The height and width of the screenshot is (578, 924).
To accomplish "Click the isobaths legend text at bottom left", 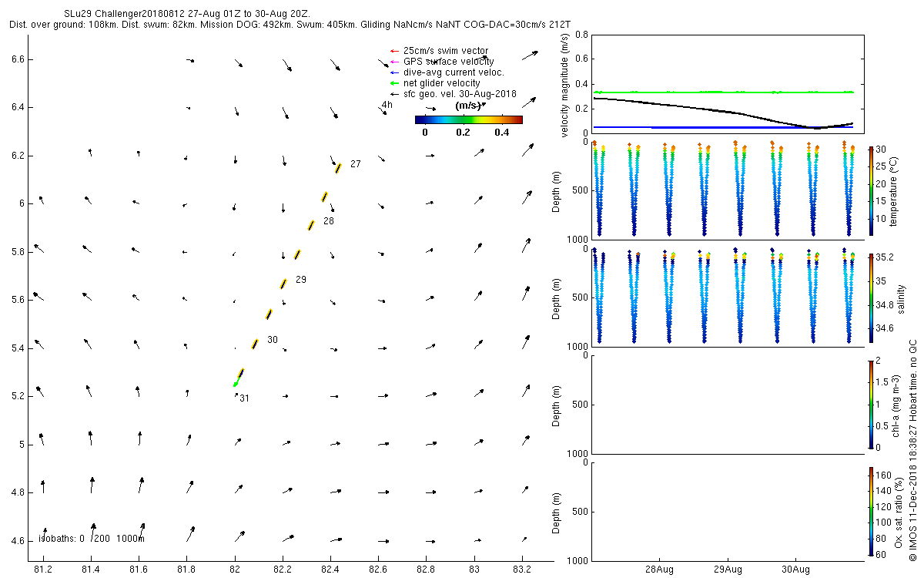I will [92, 538].
